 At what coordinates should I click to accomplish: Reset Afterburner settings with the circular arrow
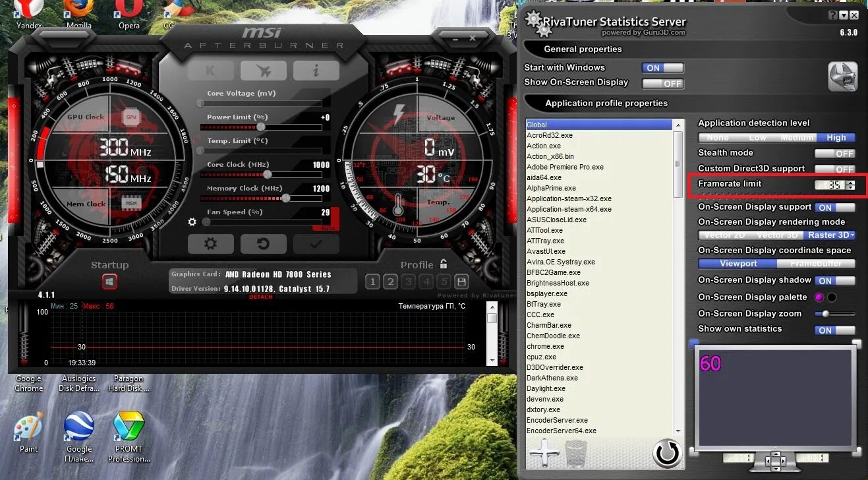point(263,244)
